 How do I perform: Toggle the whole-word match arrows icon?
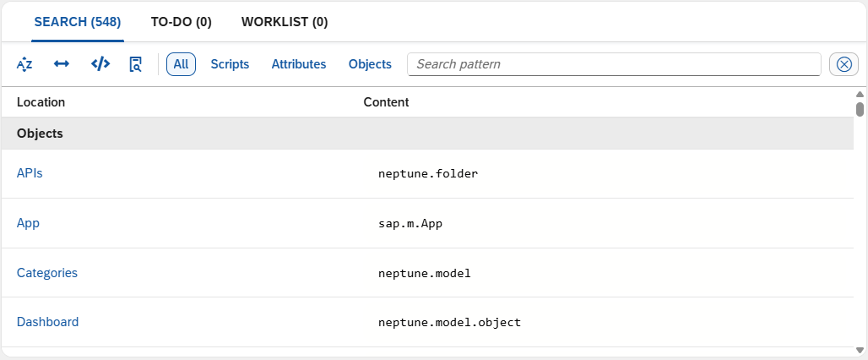[x=62, y=64]
